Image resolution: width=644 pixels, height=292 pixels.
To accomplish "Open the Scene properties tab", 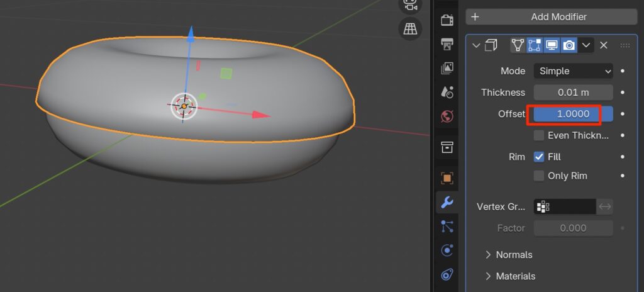I will coord(447,92).
